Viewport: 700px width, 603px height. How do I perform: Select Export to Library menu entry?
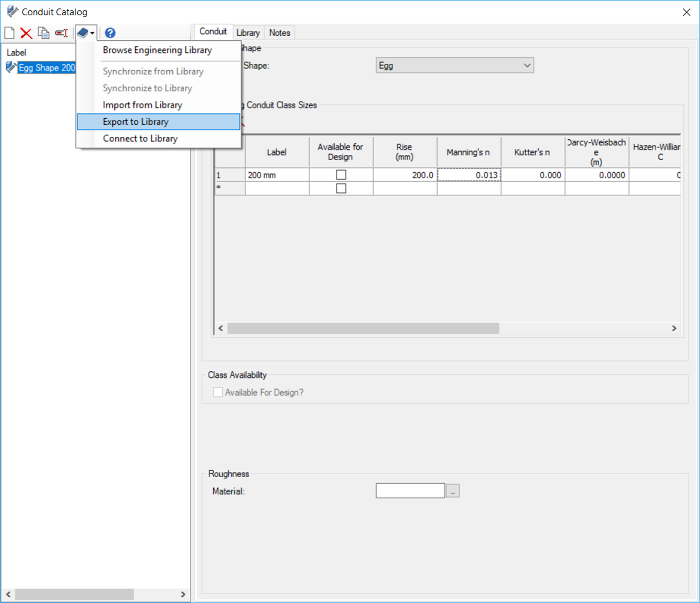pyautogui.click(x=159, y=121)
